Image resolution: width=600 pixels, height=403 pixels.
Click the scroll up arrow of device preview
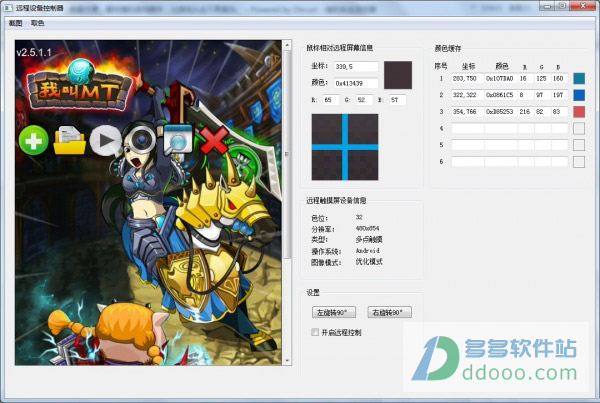[287, 45]
